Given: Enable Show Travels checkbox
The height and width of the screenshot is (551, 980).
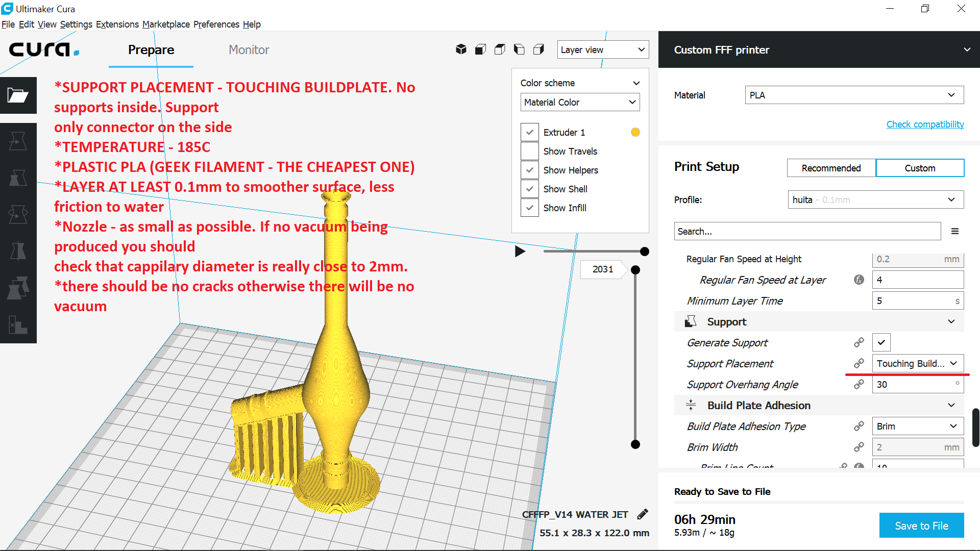Looking at the screenshot, I should pyautogui.click(x=530, y=151).
